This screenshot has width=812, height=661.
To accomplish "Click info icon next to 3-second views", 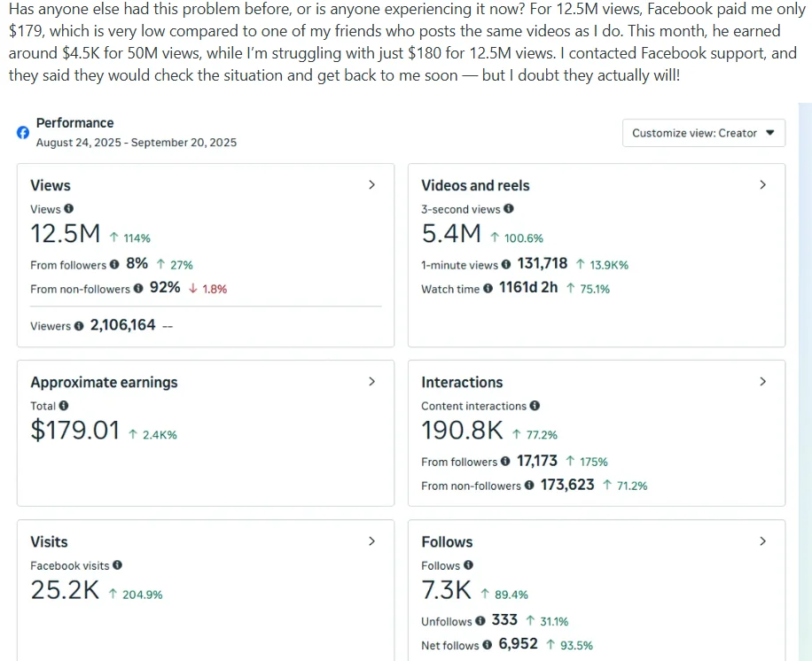I will (x=509, y=209).
